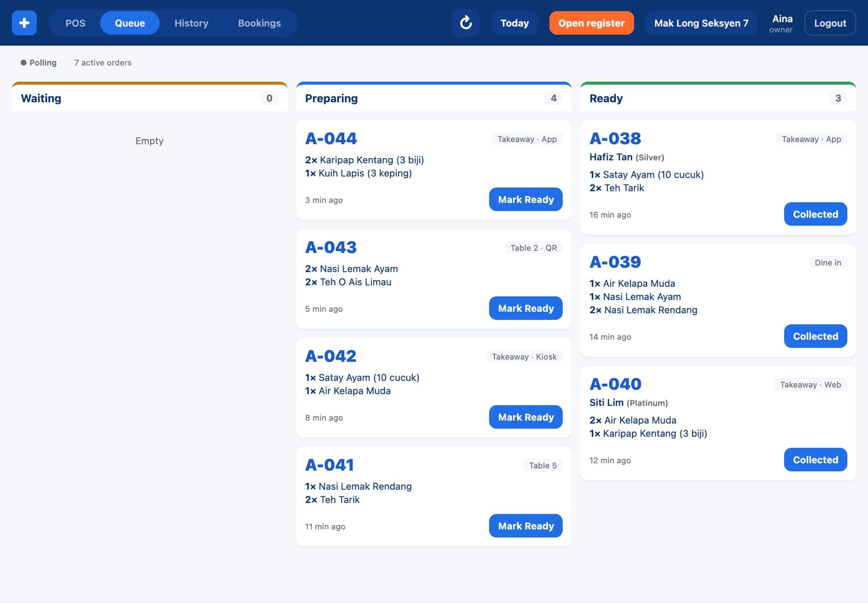Select the Queue tab
The height and width of the screenshot is (603, 868).
tap(130, 23)
